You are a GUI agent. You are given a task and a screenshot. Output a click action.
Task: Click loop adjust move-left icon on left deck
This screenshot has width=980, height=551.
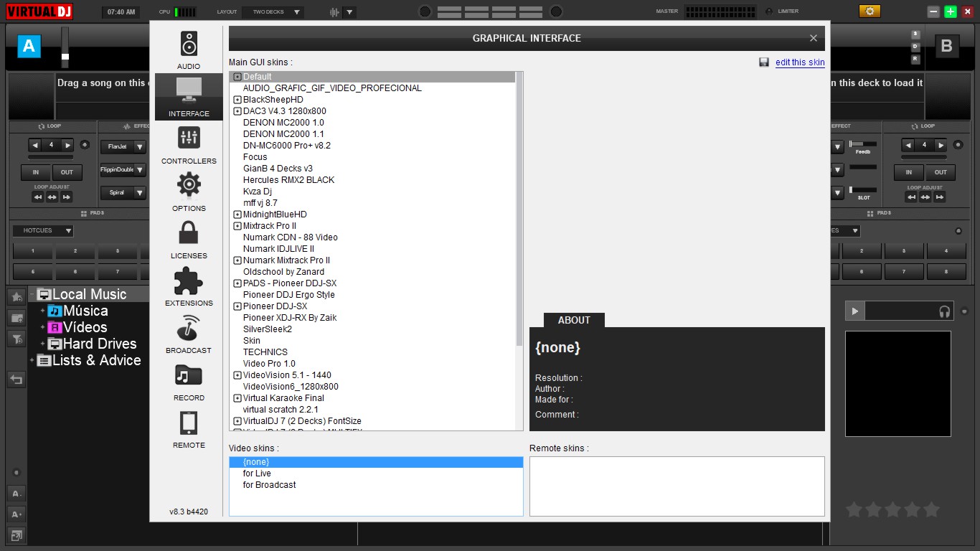(x=38, y=197)
